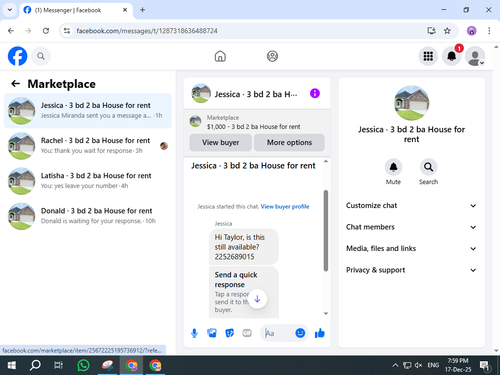Open the Windows Start menu
This screenshot has width=500, height=375.
point(12,365)
